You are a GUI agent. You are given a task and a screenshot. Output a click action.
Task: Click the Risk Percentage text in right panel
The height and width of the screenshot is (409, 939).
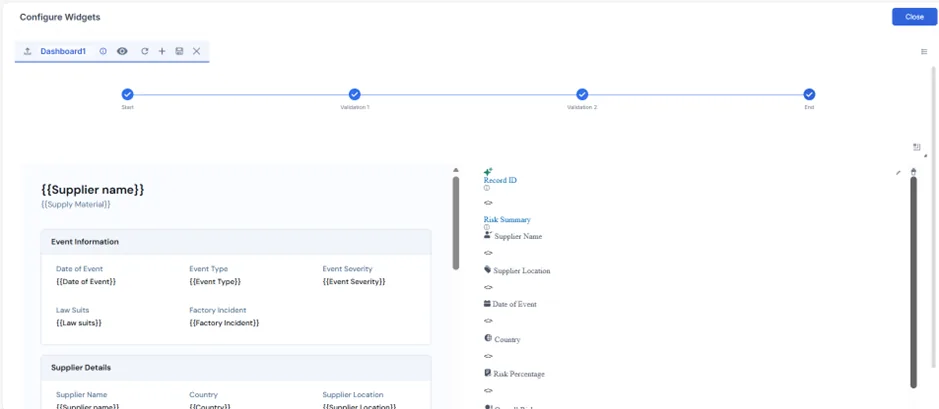coord(519,374)
